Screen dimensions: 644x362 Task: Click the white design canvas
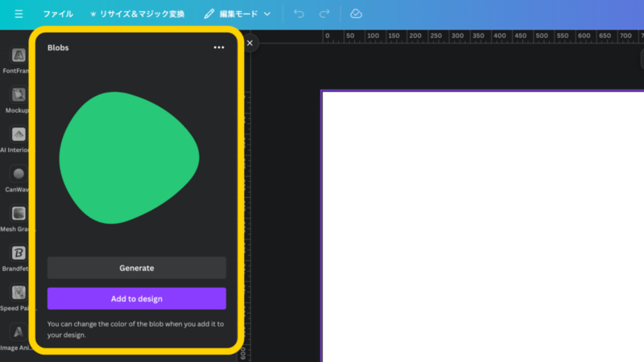click(x=483, y=227)
